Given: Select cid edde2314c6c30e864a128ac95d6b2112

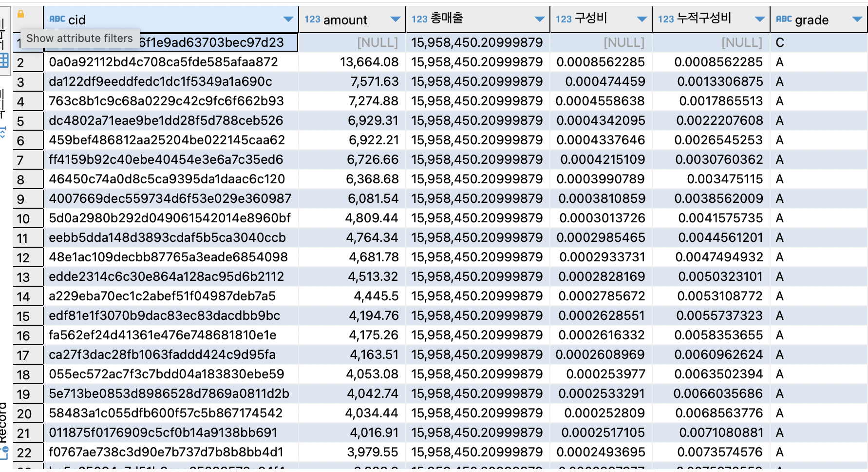Looking at the screenshot, I should click(x=171, y=276).
